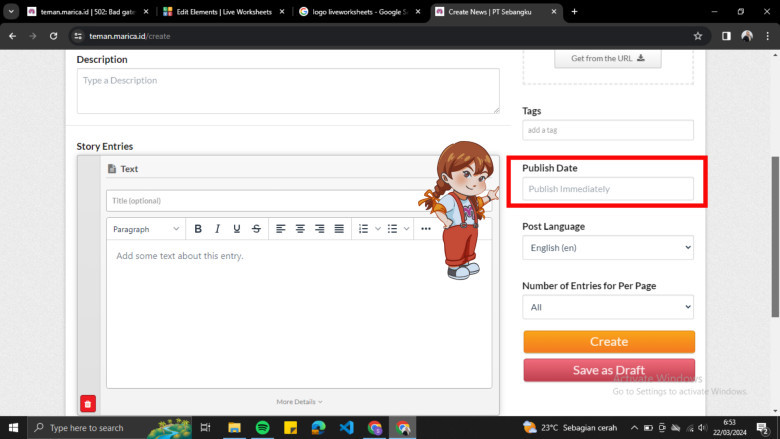
Task: Expand Number of Entries Per Page dropdown
Action: (x=607, y=308)
